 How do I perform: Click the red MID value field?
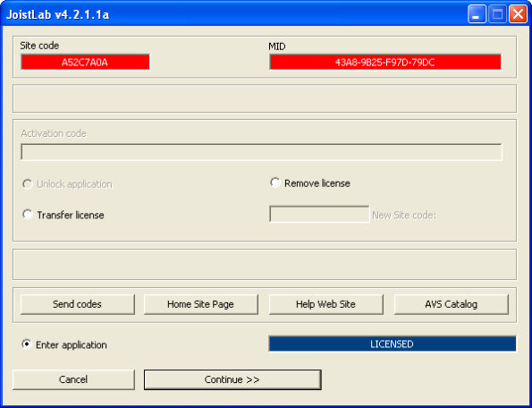(x=385, y=62)
